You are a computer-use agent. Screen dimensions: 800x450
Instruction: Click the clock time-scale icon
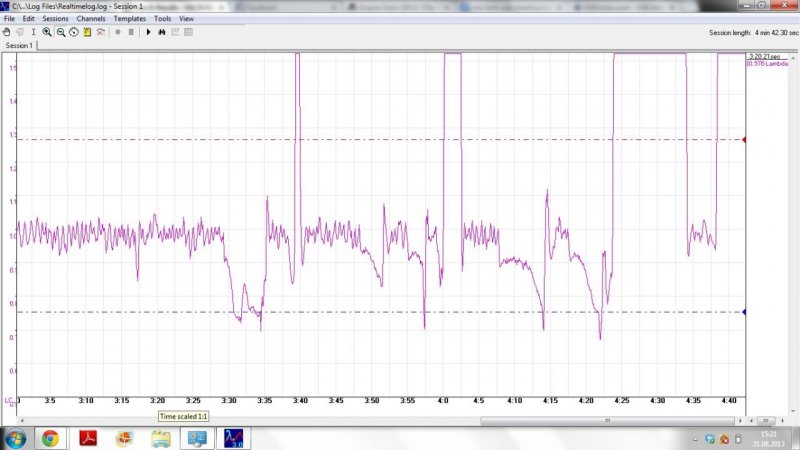74,32
